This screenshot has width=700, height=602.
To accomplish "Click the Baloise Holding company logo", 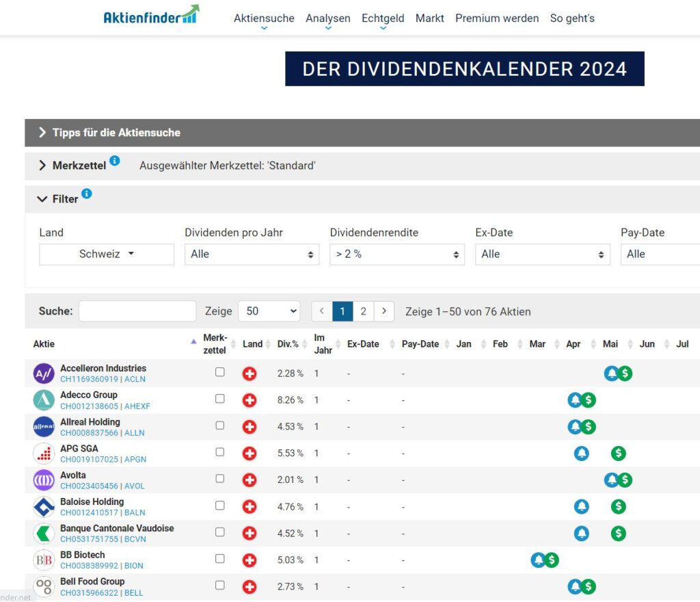I will coord(44,506).
